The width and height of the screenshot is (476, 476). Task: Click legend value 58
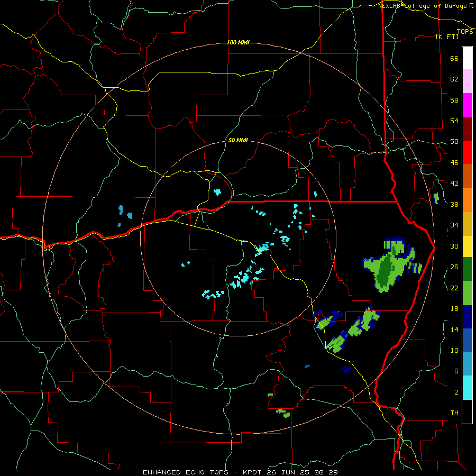tap(454, 100)
